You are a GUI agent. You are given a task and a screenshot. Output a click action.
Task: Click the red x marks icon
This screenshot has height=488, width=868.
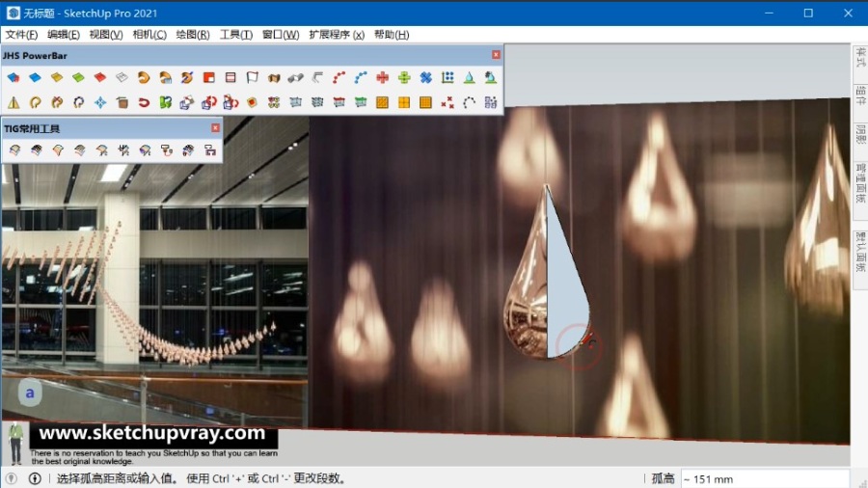(448, 102)
